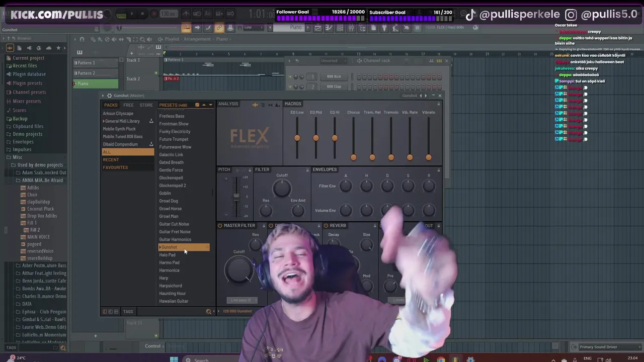
Task: Toggle the piano roll keyboard icon in top toolbar
Action: (x=186, y=28)
